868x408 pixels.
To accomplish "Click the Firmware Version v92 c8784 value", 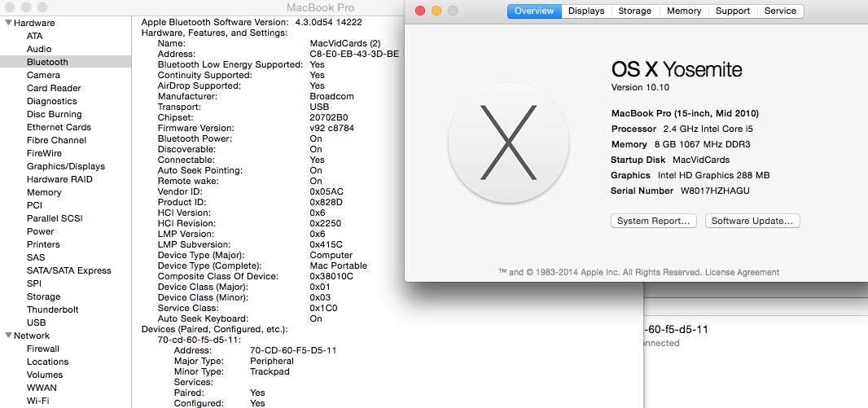I will click(x=331, y=129).
